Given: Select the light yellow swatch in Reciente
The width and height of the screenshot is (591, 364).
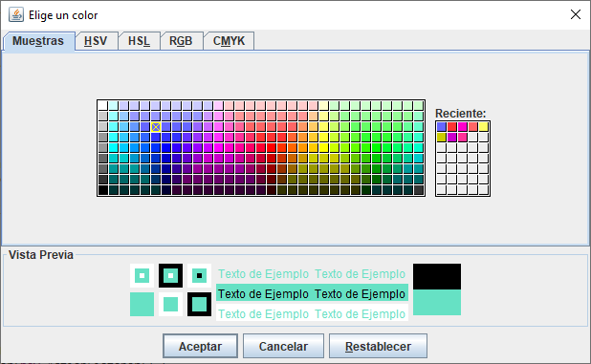Looking at the screenshot, I should click(484, 127).
